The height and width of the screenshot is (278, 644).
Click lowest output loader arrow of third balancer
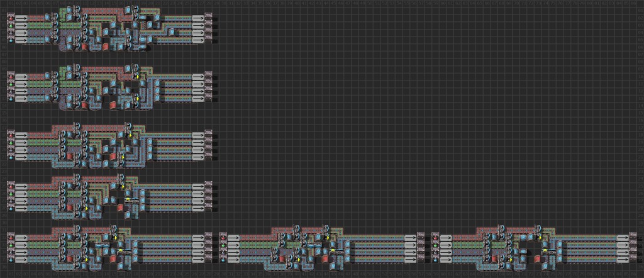point(198,158)
